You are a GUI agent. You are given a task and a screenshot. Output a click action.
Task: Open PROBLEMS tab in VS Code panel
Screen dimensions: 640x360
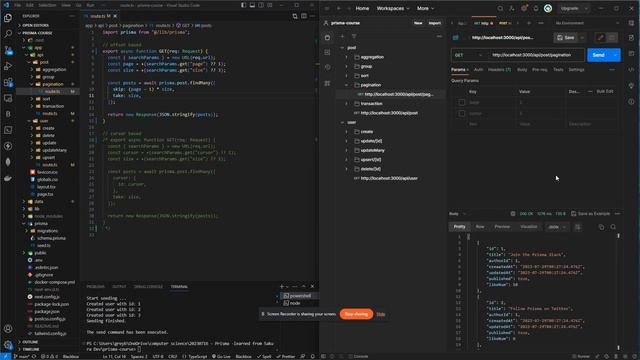tap(96, 287)
